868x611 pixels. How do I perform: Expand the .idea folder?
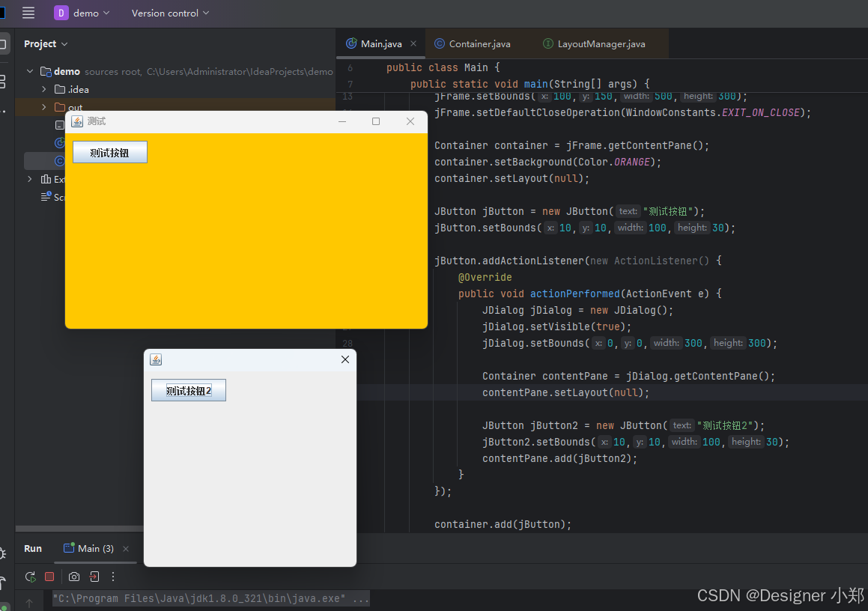point(43,89)
